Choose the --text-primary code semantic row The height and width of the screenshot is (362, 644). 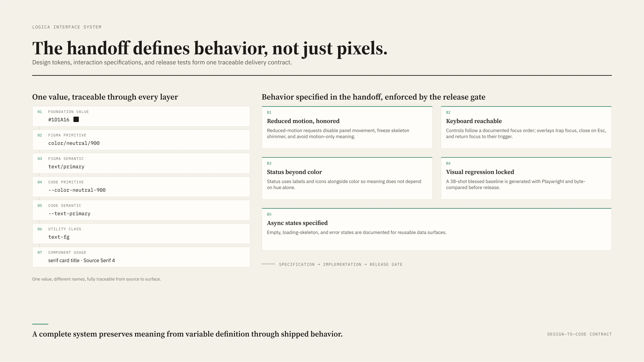141,210
